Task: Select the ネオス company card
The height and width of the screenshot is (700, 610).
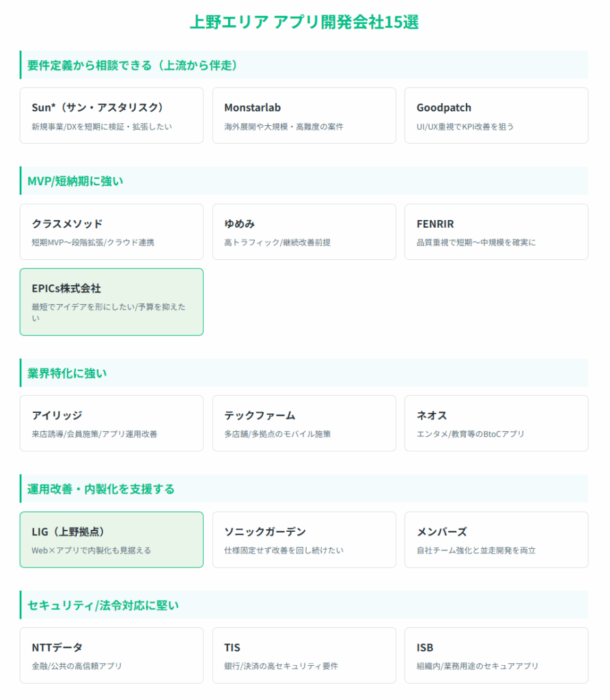Action: (496, 423)
